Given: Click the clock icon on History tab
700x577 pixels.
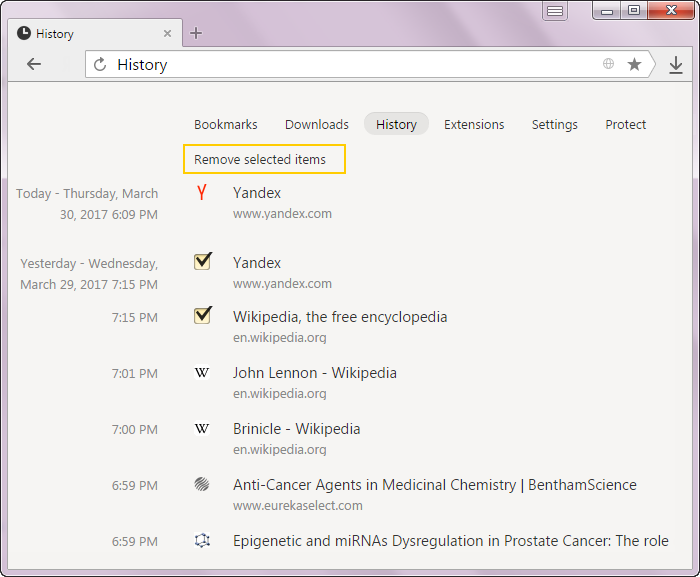Looking at the screenshot, I should coord(24,33).
